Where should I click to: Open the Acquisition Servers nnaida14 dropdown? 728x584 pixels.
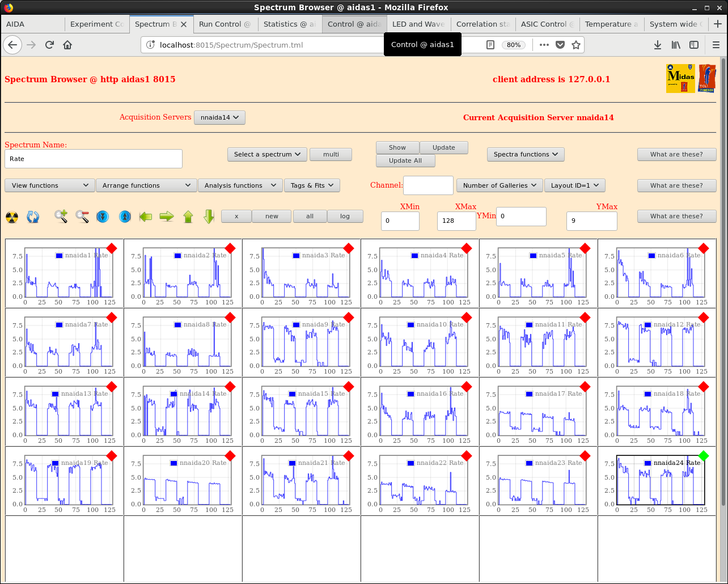point(219,117)
